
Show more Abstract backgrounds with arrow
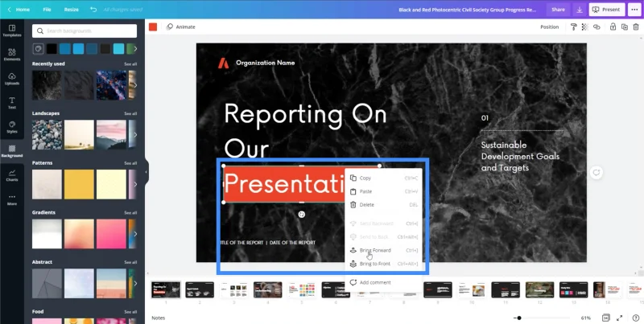tap(135, 283)
